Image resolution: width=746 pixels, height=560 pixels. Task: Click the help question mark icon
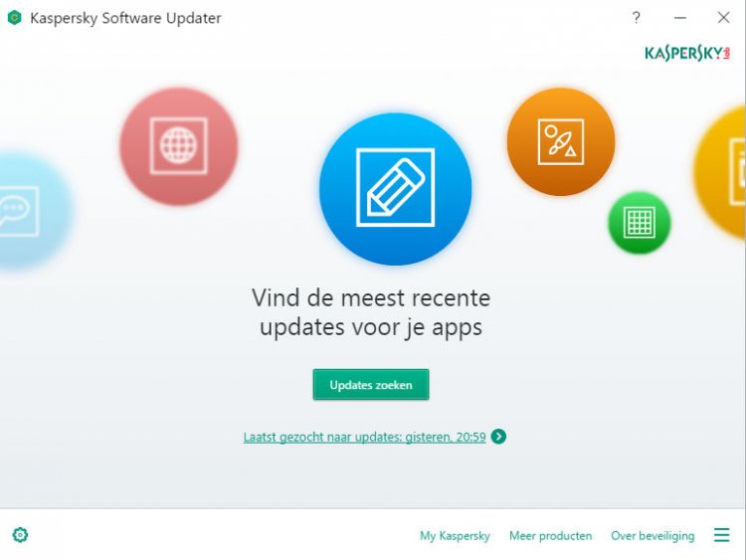coord(637,18)
